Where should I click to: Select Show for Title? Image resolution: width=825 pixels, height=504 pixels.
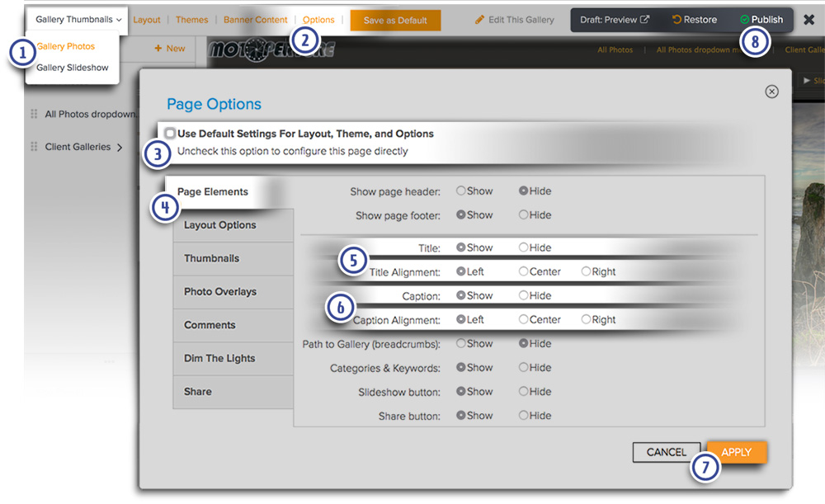pos(461,247)
